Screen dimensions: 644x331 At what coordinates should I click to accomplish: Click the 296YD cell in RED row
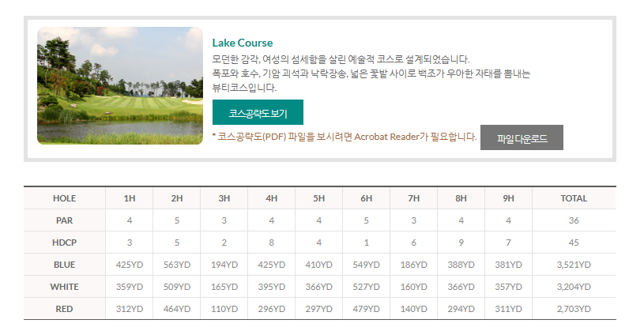tap(272, 309)
